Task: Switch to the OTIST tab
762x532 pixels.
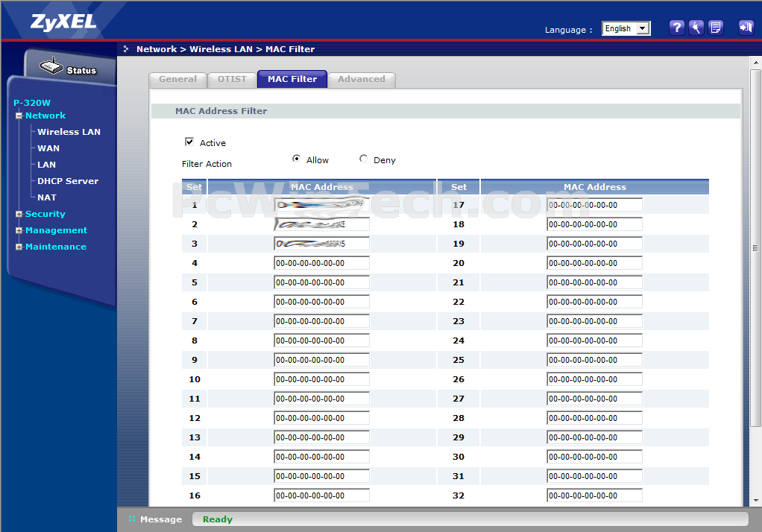Action: (232, 79)
